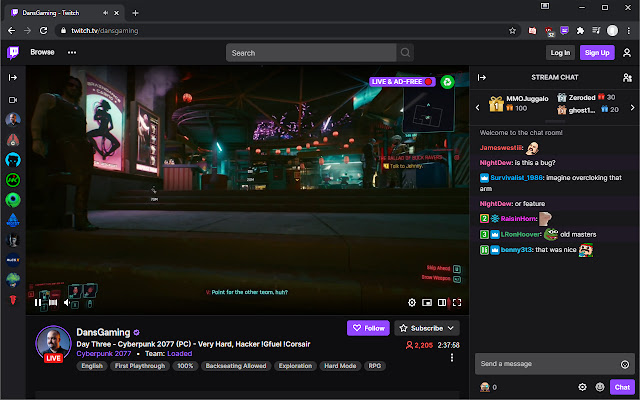Screen dimensions: 640x400
Task: Open Chrome three-dot menu
Action: (x=629, y=31)
